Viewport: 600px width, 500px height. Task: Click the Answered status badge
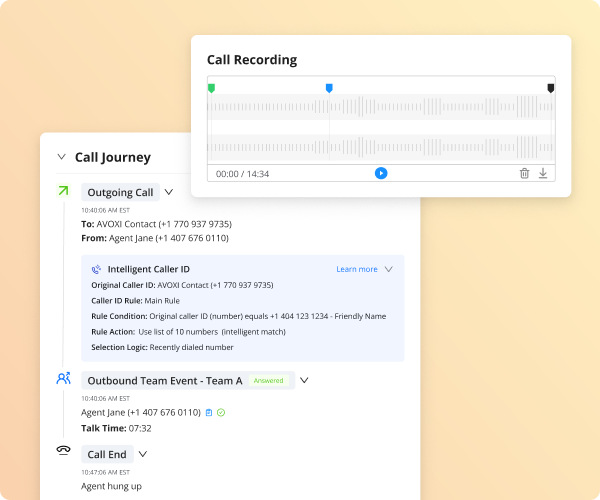click(x=268, y=380)
